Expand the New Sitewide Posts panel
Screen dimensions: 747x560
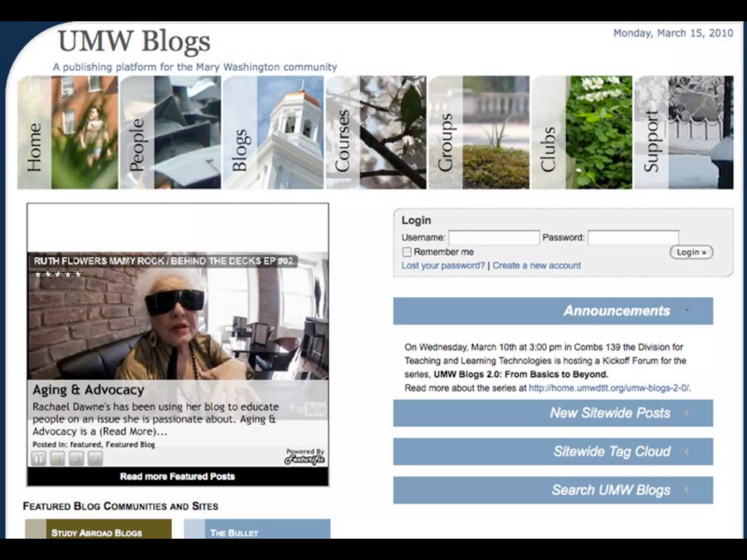[x=687, y=413]
